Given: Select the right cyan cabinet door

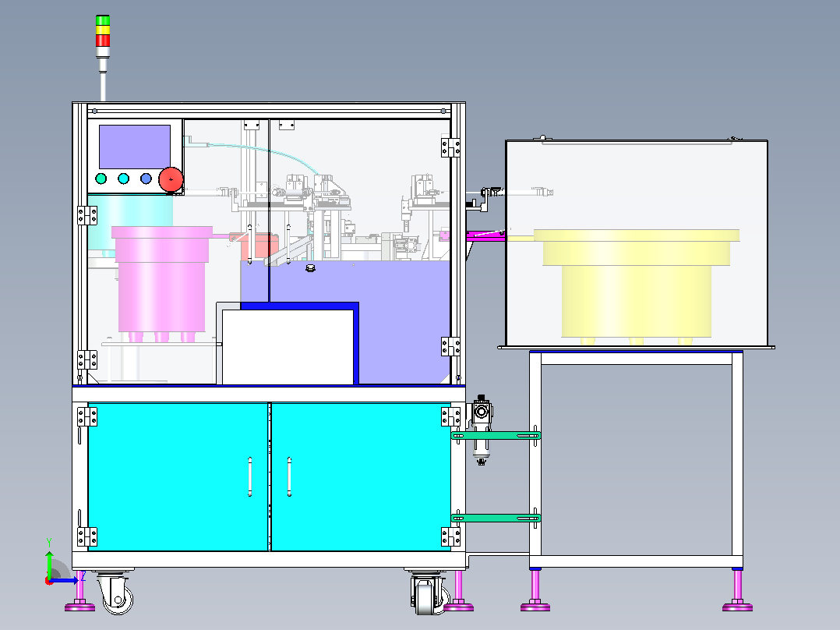Looking at the screenshot, I should (361, 476).
